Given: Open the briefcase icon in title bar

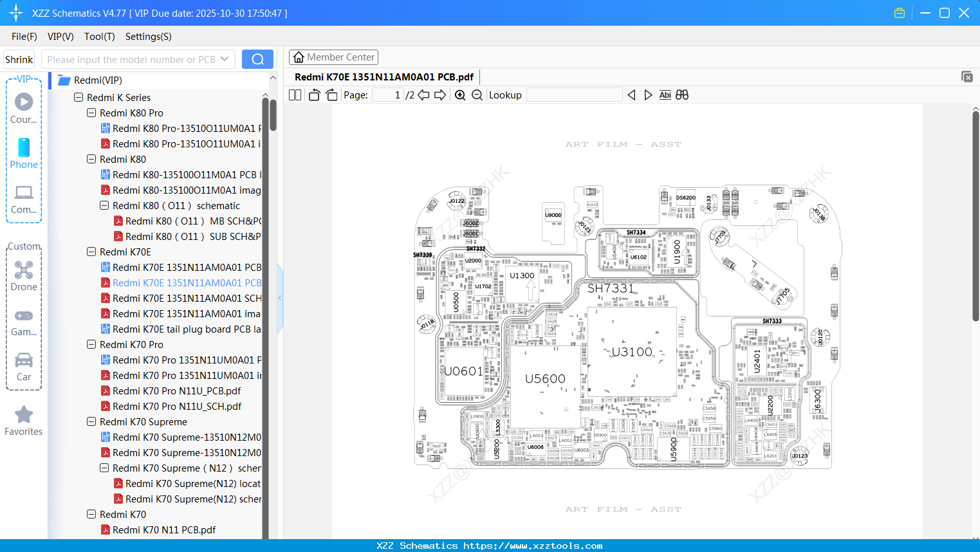Looking at the screenshot, I should point(900,13).
